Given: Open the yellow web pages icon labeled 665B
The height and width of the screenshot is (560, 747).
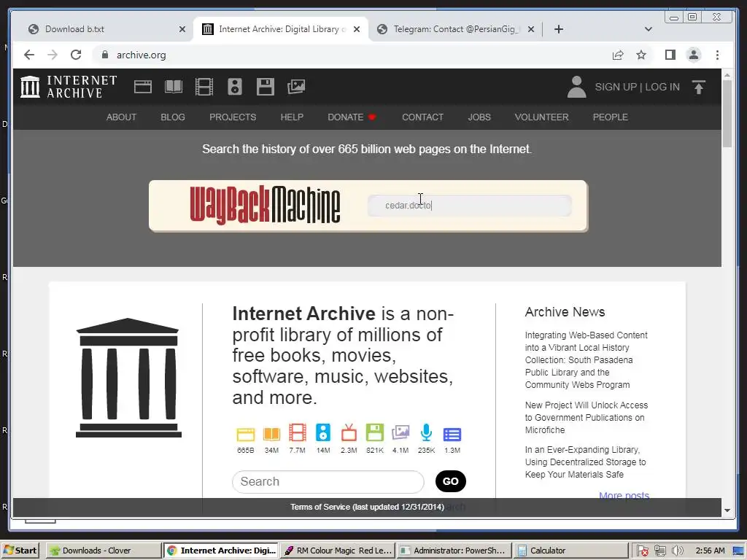Looking at the screenshot, I should [246, 433].
